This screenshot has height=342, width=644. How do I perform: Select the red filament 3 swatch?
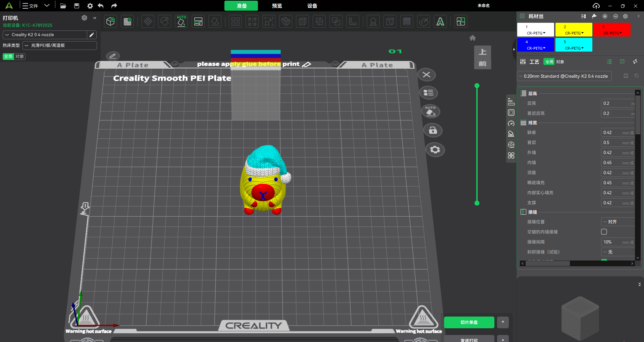click(612, 30)
